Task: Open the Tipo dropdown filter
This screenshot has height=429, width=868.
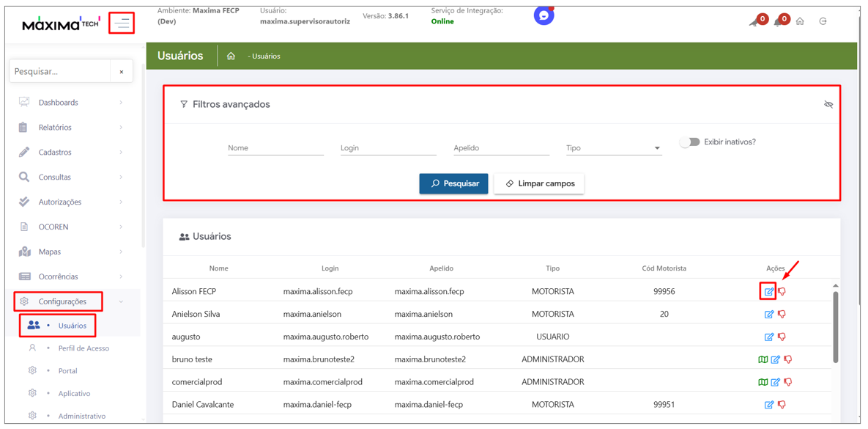Action: click(x=613, y=148)
